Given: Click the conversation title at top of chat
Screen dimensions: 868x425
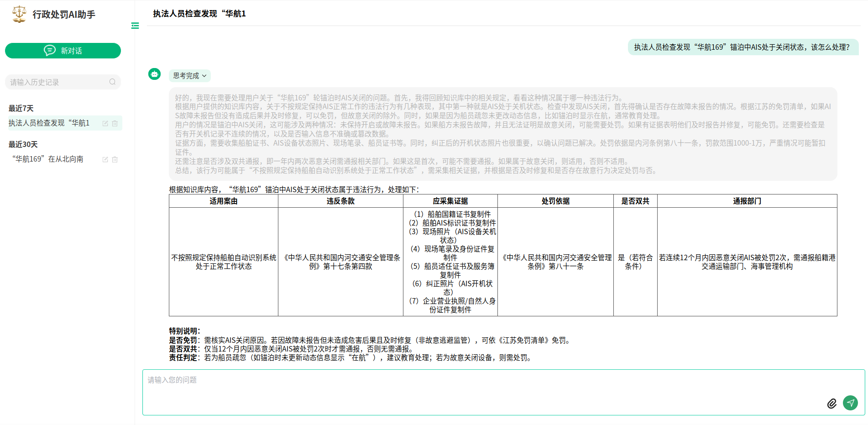Looking at the screenshot, I should 199,14.
